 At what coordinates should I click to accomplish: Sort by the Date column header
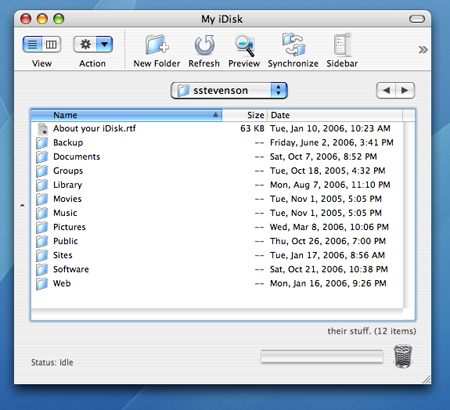click(335, 115)
